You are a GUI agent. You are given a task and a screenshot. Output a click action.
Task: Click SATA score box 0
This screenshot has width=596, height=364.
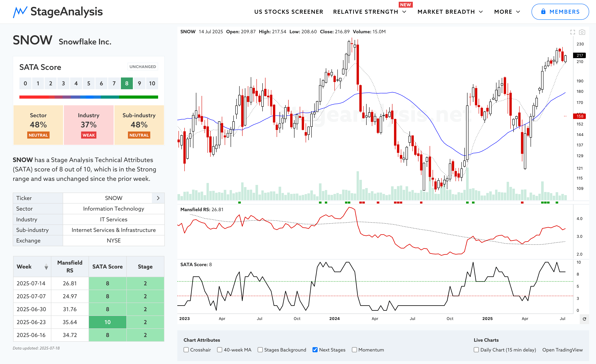tap(25, 83)
